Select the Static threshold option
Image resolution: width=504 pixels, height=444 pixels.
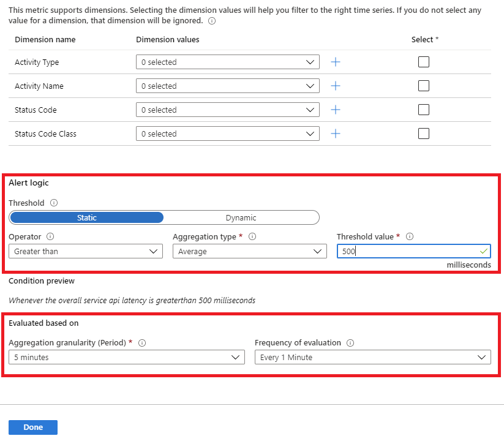[x=87, y=217]
